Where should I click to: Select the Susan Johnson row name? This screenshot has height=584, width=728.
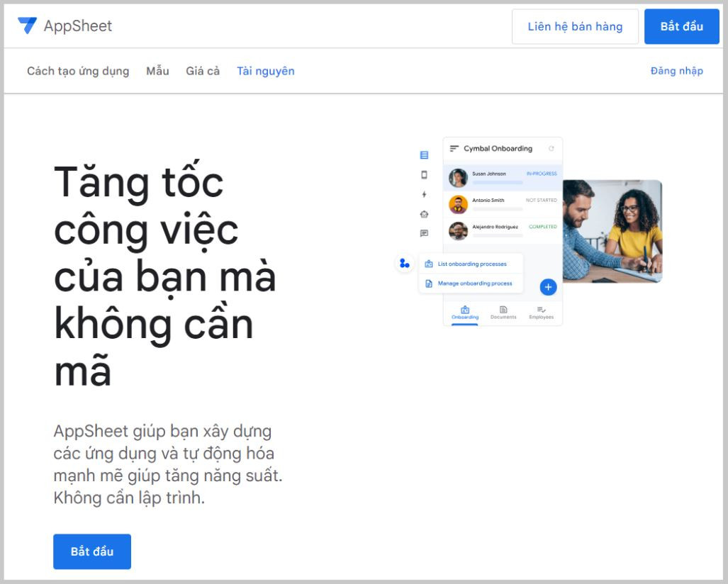click(489, 174)
